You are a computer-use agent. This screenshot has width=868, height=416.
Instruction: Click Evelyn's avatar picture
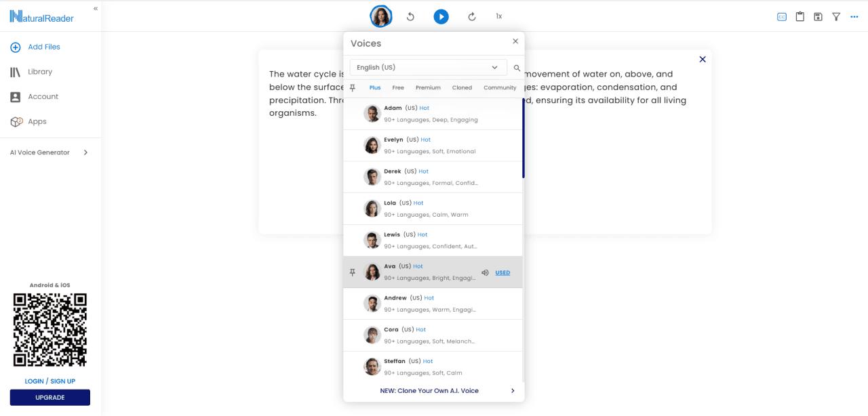(x=372, y=145)
